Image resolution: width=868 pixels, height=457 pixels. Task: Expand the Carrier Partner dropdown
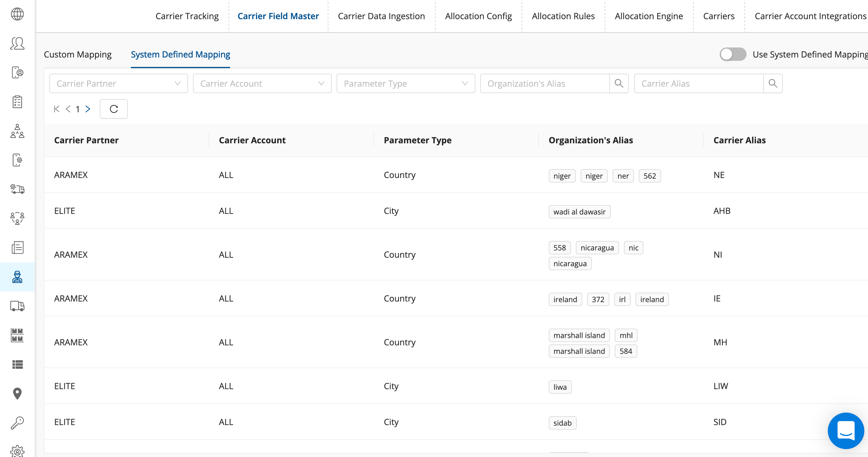pyautogui.click(x=118, y=83)
